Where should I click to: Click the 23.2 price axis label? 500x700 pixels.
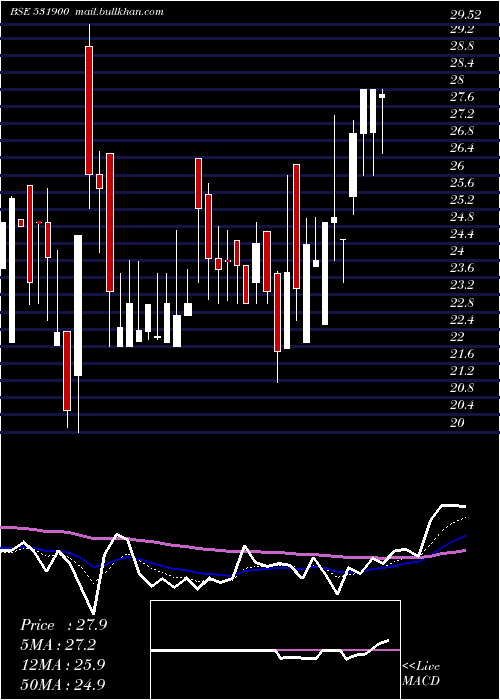tap(462, 286)
